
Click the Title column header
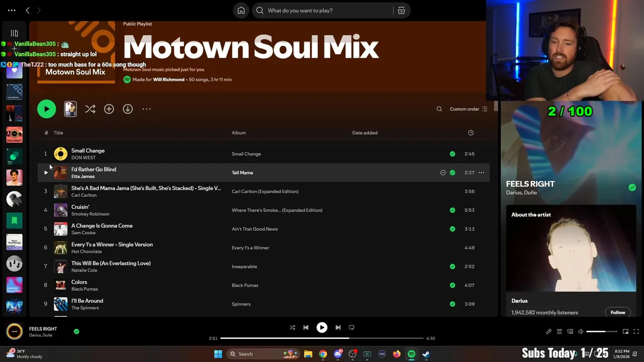click(x=58, y=133)
